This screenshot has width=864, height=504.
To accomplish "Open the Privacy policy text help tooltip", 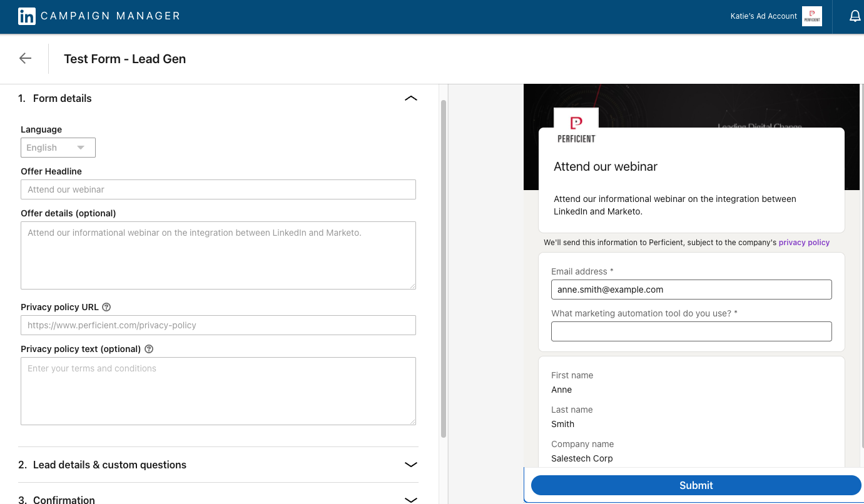I will point(148,348).
